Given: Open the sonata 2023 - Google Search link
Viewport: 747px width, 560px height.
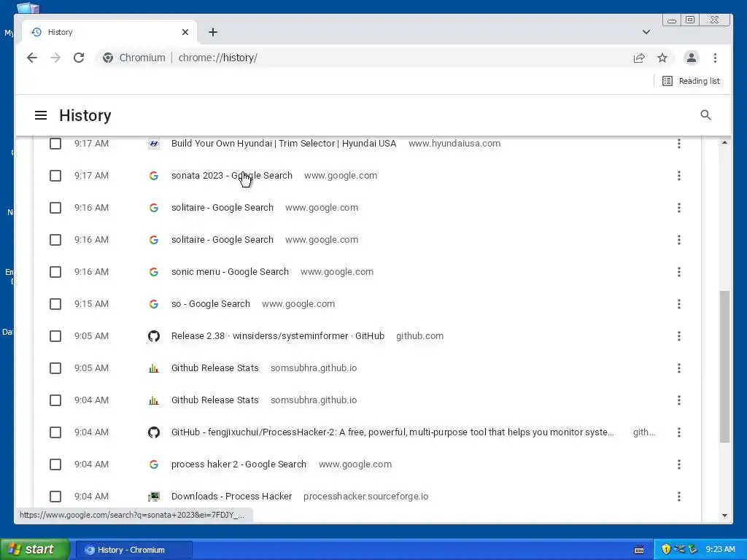Looking at the screenshot, I should [231, 176].
